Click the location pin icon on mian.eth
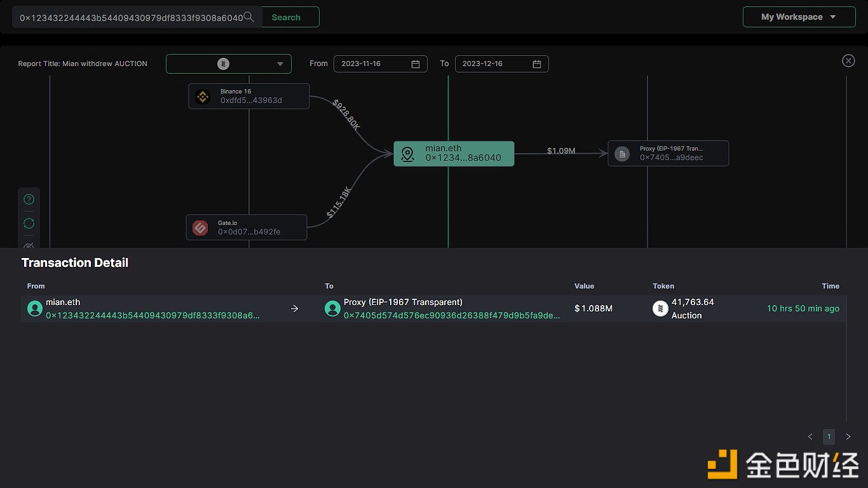Screen dimensions: 868x488 [x=407, y=154]
